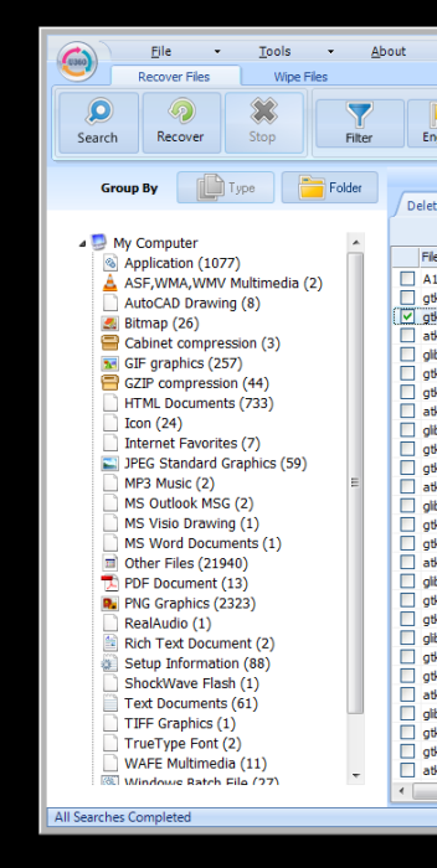Uncheck the checked file row checkbox
Screen dimensions: 437x868
[407, 316]
